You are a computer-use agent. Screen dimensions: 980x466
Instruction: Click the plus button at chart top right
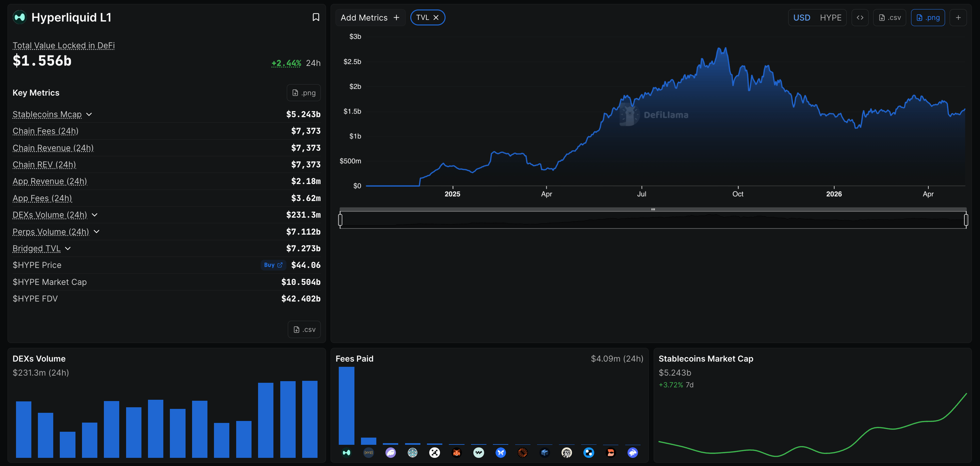(x=958, y=18)
